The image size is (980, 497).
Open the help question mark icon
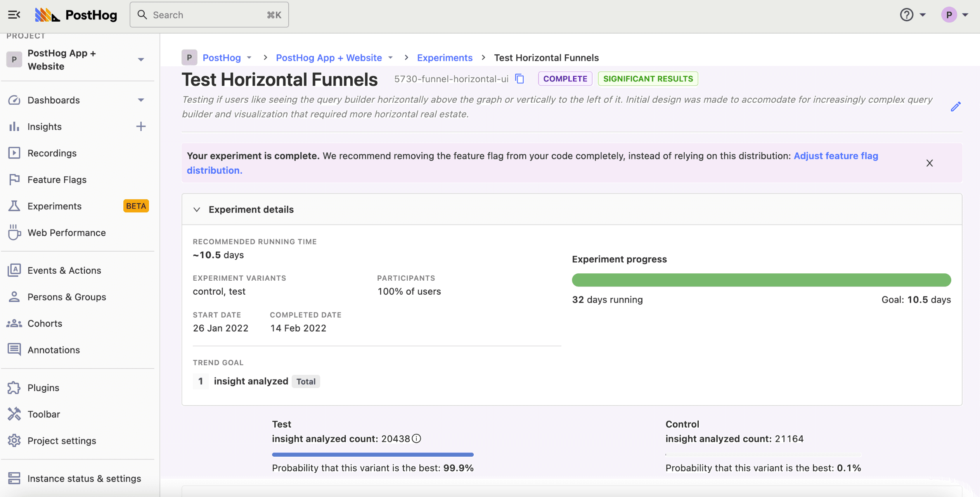click(x=907, y=15)
